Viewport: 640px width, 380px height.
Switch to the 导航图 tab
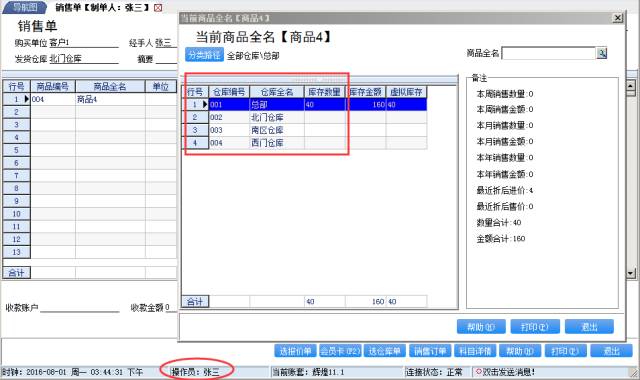click(x=24, y=7)
